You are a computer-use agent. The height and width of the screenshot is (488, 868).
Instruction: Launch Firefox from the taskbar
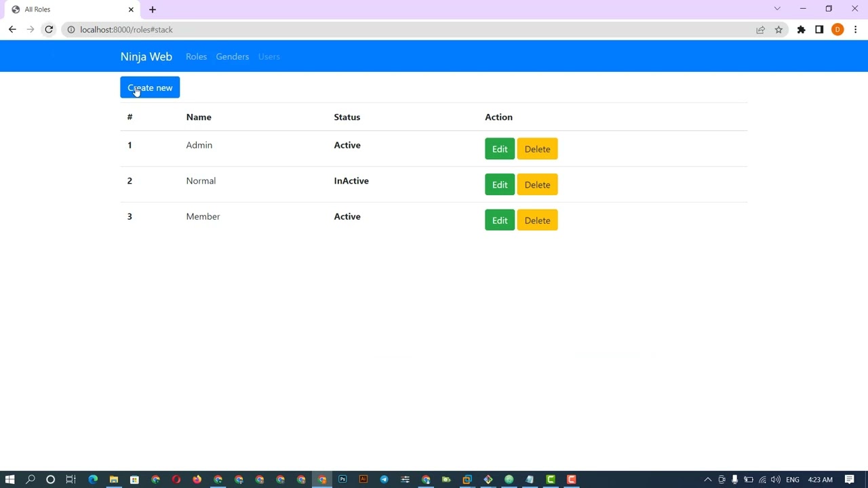point(197,480)
